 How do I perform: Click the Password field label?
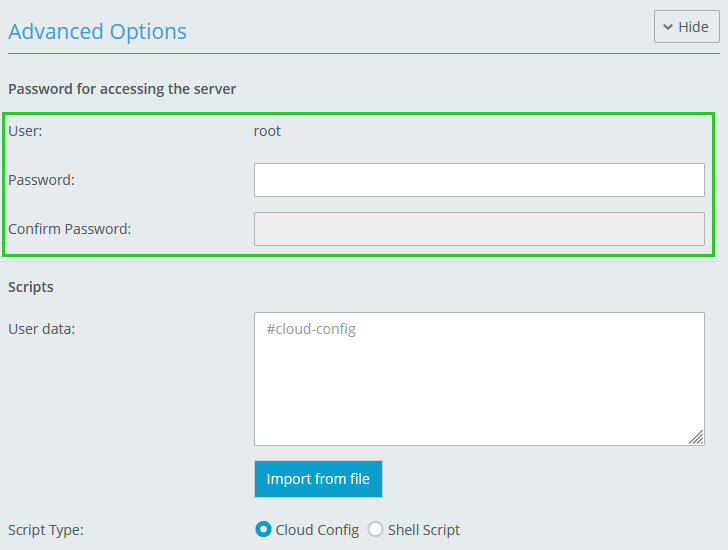tap(42, 180)
